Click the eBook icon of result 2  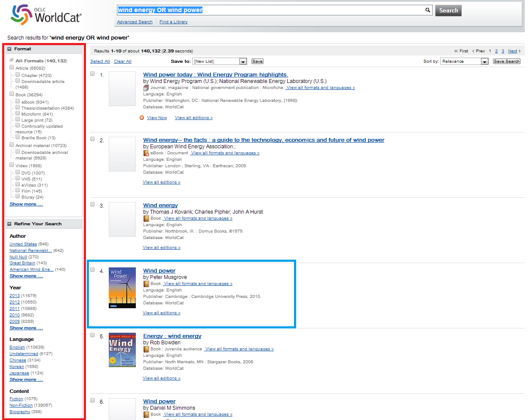[x=146, y=153]
